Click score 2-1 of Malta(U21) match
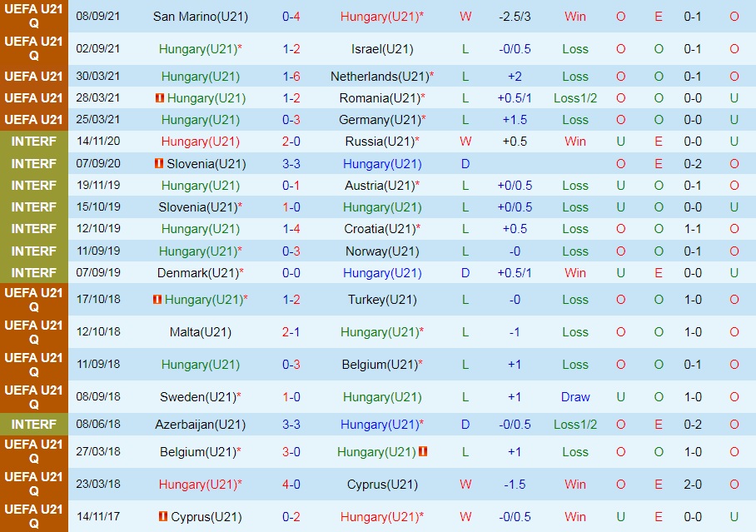 pyautogui.click(x=291, y=332)
